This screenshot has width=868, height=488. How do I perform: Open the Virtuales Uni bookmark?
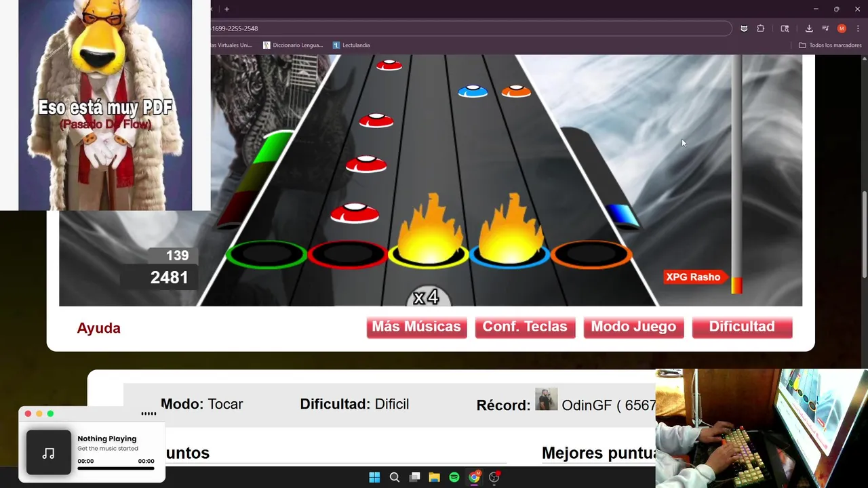tap(232, 45)
